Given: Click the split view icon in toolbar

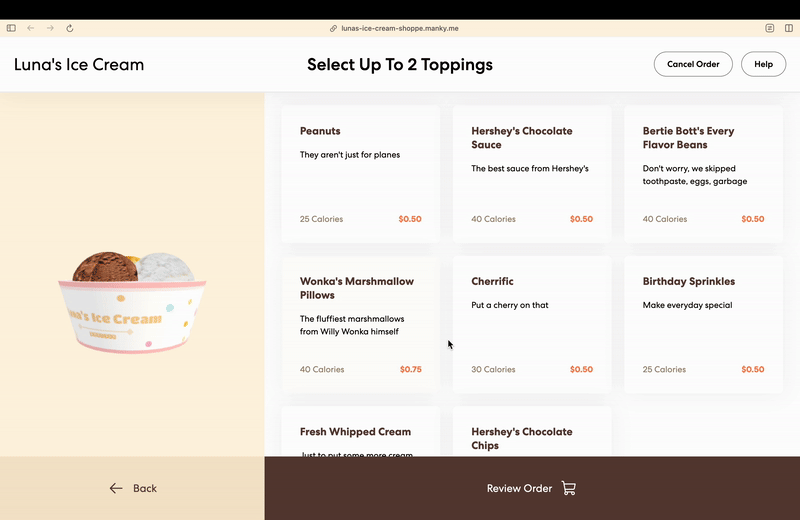Looking at the screenshot, I should (x=789, y=28).
